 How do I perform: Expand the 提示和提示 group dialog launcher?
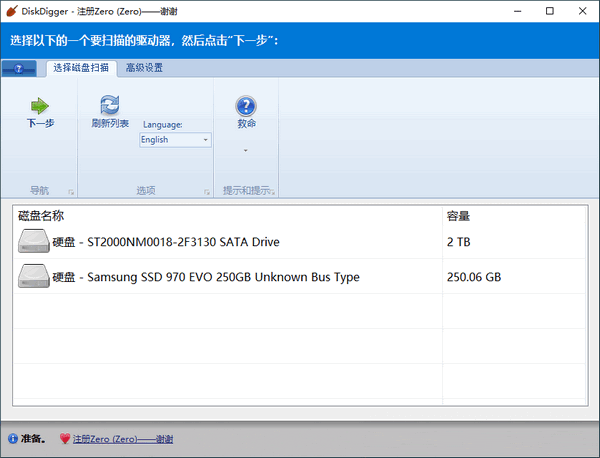click(x=273, y=192)
